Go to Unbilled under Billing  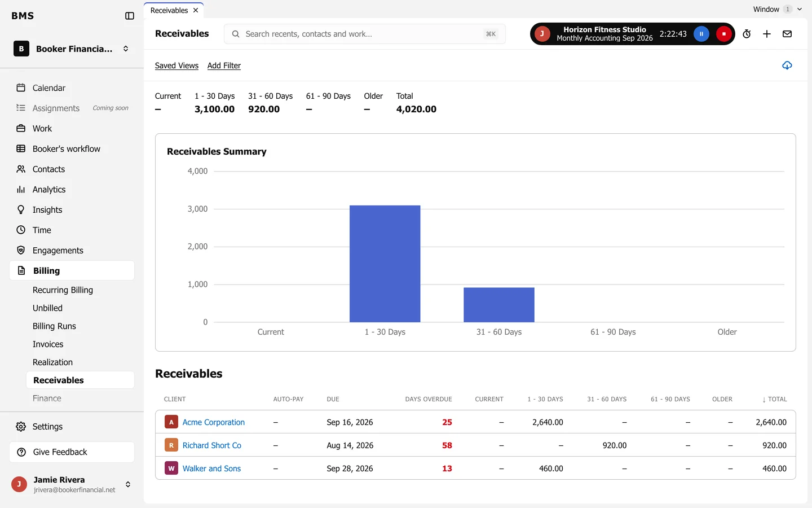47,308
